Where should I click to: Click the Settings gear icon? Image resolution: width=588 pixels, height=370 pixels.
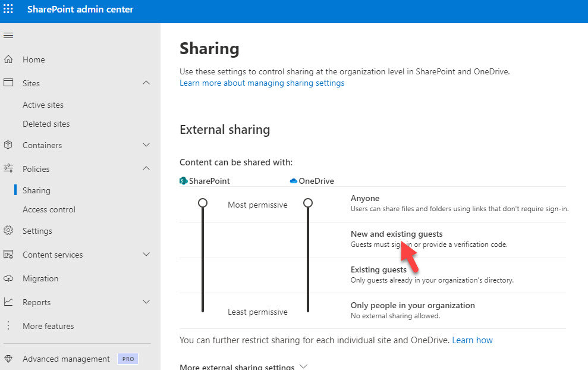click(8, 230)
